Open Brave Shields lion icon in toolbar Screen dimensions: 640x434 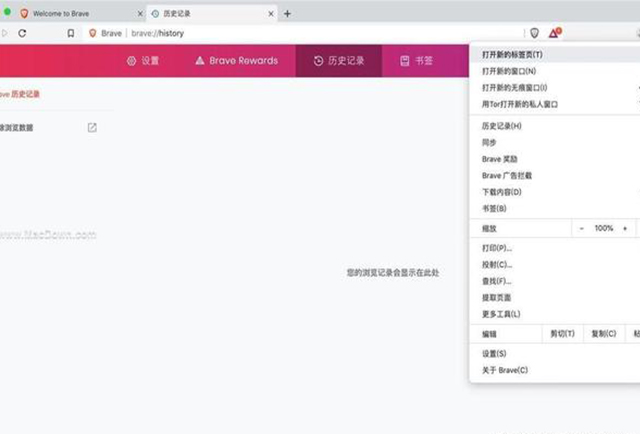[x=534, y=33]
